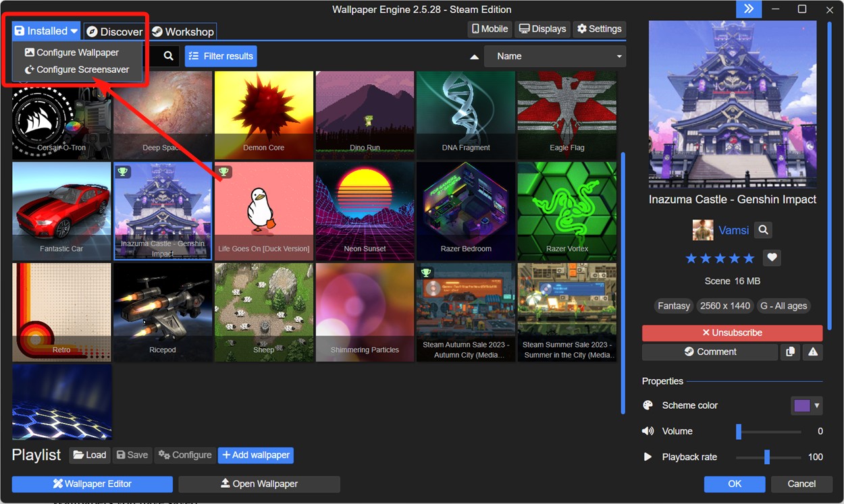Click the speaker icon next to Volume

click(648, 431)
